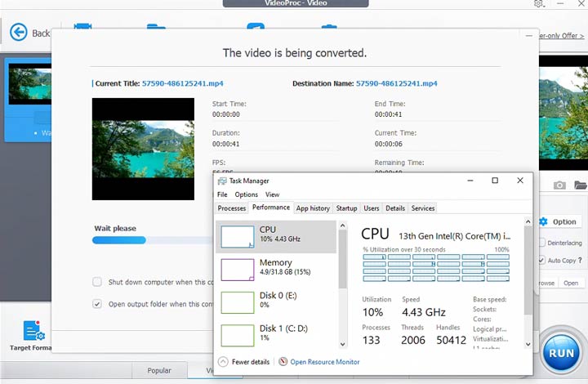Switch to the Users tab
The width and height of the screenshot is (588, 384).
(x=372, y=208)
